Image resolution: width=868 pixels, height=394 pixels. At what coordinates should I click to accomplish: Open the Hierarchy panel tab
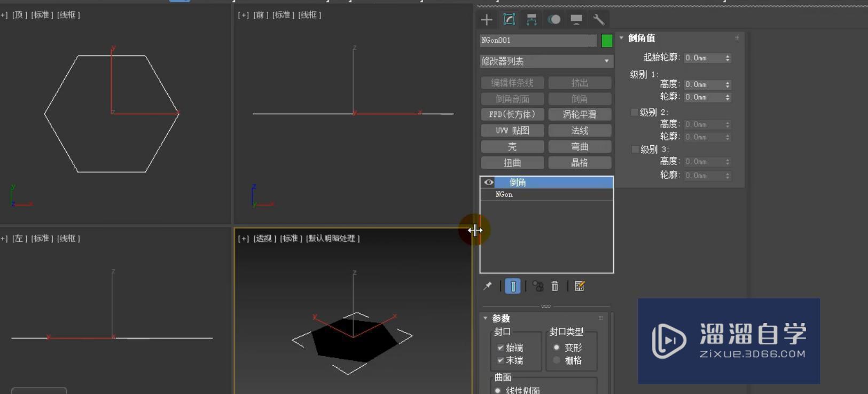(531, 20)
